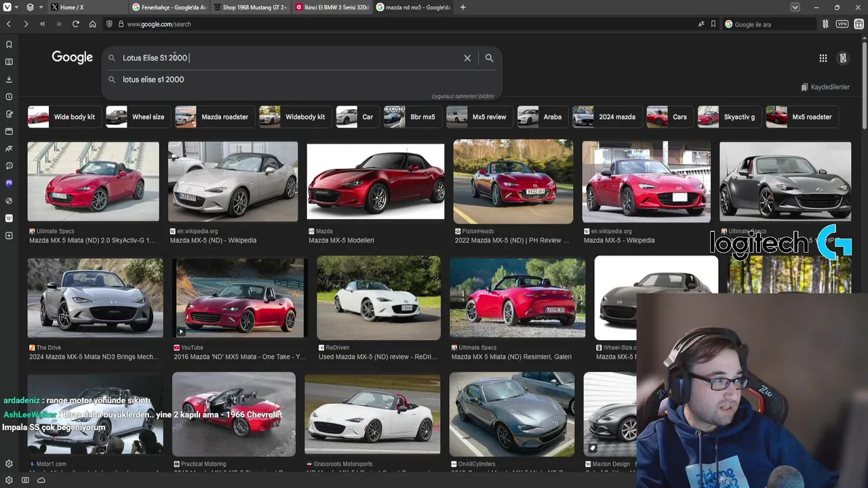The image size is (868, 488).
Task: Filter by 'Wide body kit' chip
Action: click(x=64, y=117)
